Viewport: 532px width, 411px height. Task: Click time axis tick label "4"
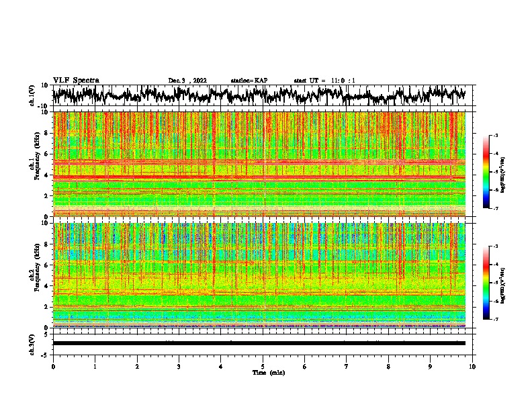[221, 367]
